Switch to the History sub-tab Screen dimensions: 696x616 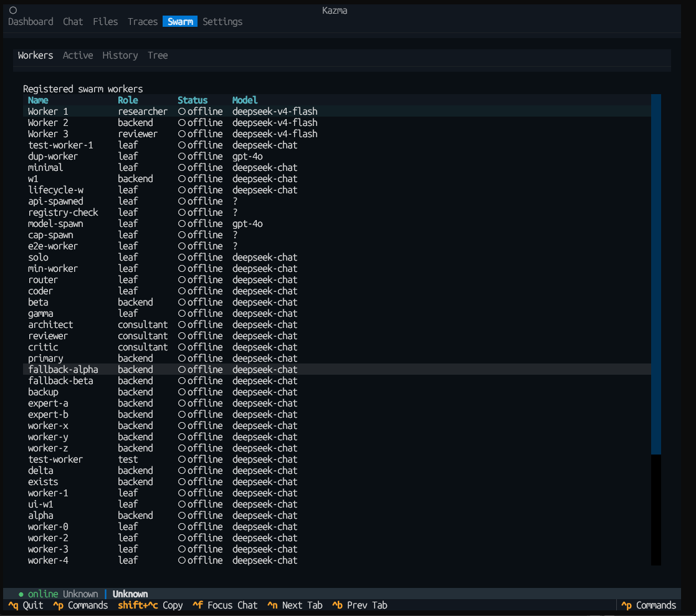[120, 55]
